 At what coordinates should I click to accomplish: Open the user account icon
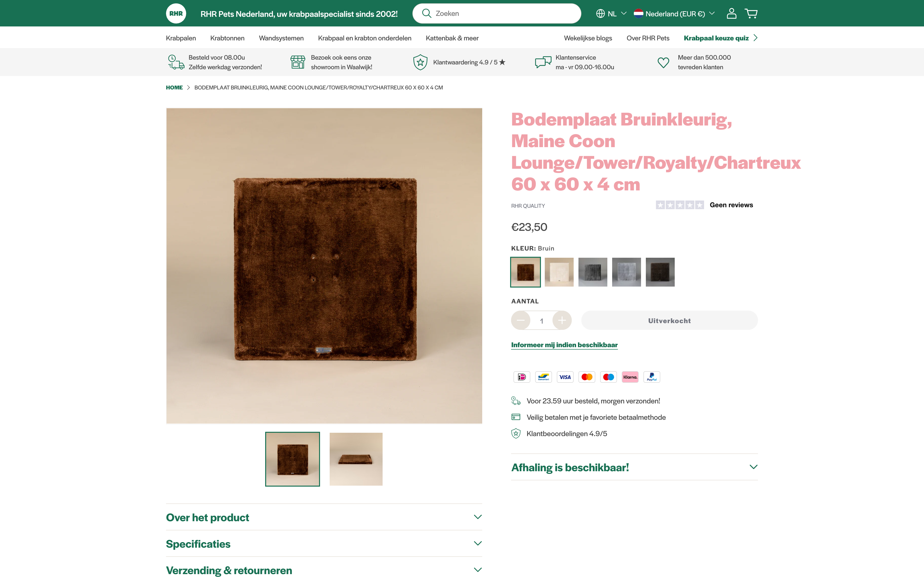tap(731, 14)
